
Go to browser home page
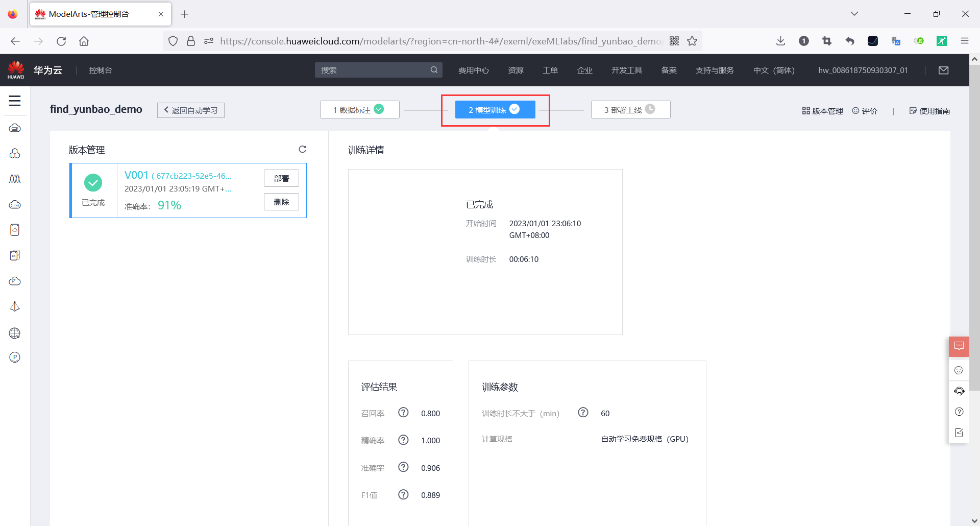84,41
